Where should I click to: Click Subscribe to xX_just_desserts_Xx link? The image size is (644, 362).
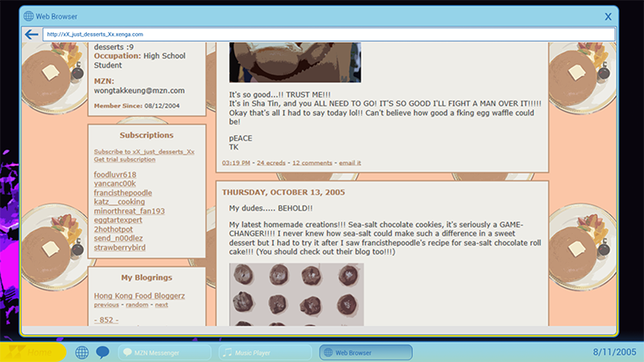[143, 151]
